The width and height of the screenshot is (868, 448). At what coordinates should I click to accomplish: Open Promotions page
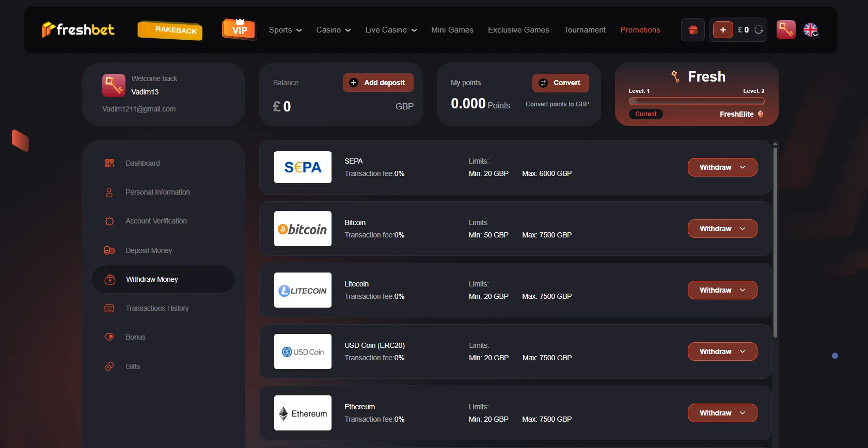[640, 30]
